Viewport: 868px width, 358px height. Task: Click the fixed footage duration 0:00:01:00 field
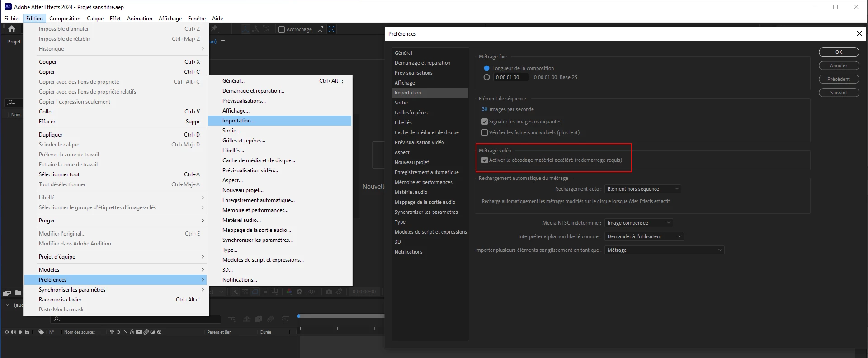coord(510,77)
